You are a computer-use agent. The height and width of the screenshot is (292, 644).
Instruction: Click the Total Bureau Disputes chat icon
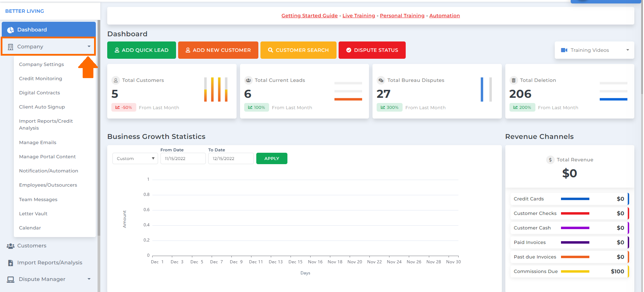pos(381,80)
